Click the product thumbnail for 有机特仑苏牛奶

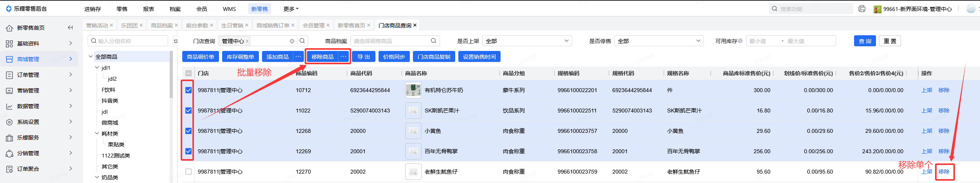(x=413, y=90)
